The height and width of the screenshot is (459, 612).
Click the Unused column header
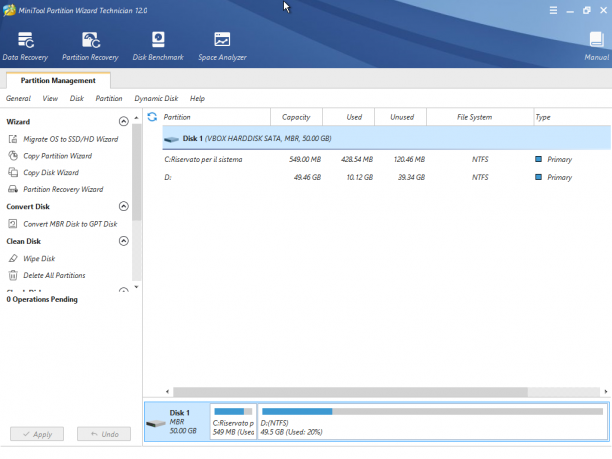(x=400, y=117)
